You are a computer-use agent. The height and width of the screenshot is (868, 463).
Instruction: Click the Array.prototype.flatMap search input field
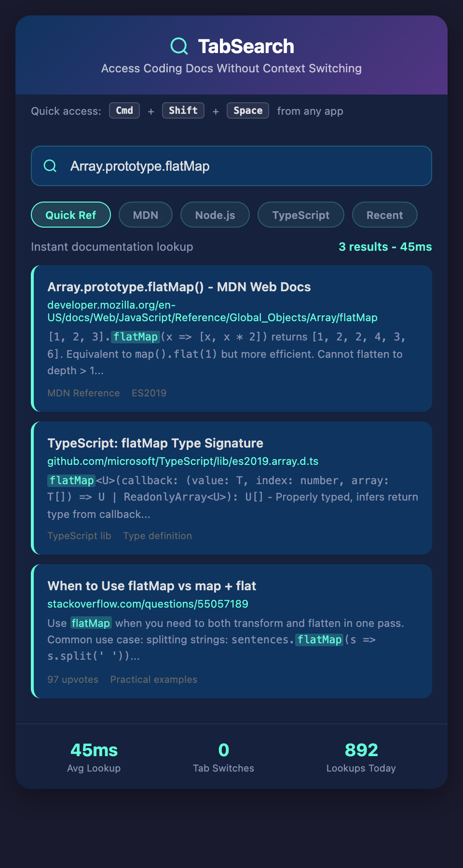231,166
